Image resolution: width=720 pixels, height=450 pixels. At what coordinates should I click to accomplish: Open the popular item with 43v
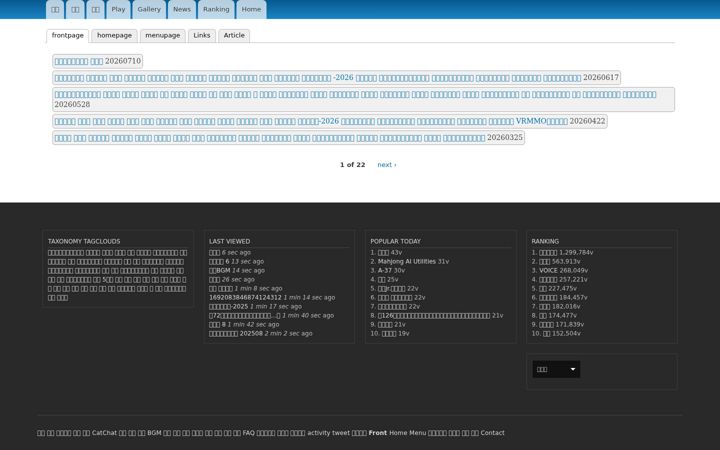383,253
